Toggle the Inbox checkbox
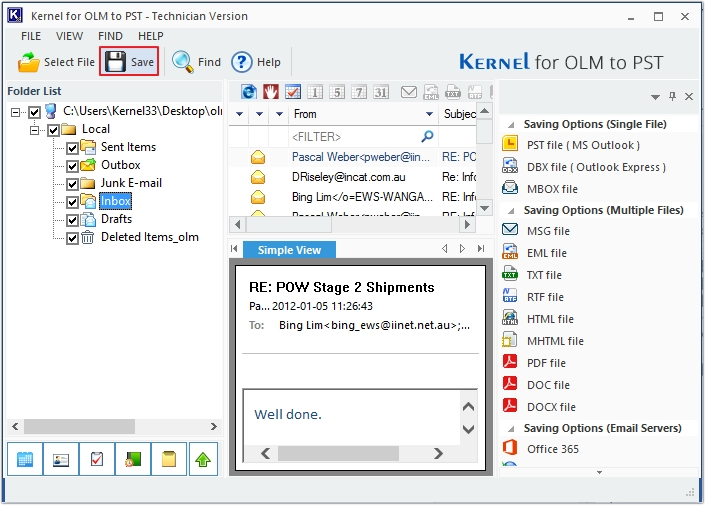Image resolution: width=706 pixels, height=506 pixels. pyautogui.click(x=72, y=202)
